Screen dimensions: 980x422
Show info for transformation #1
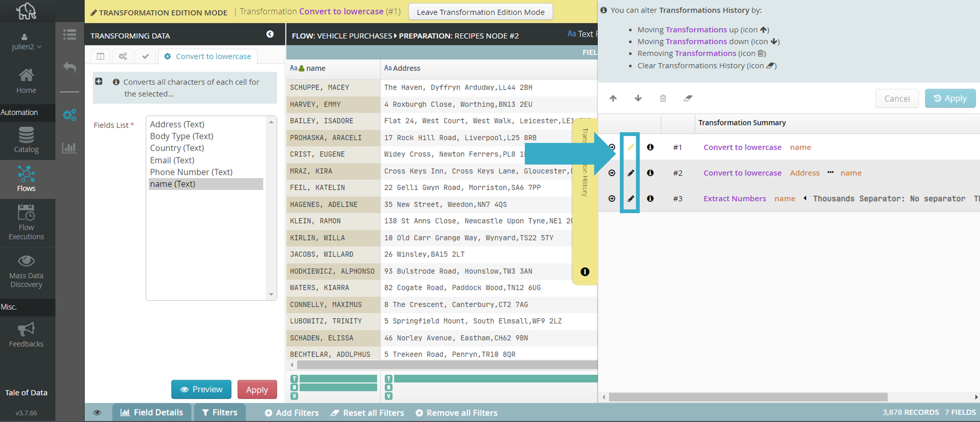point(650,147)
